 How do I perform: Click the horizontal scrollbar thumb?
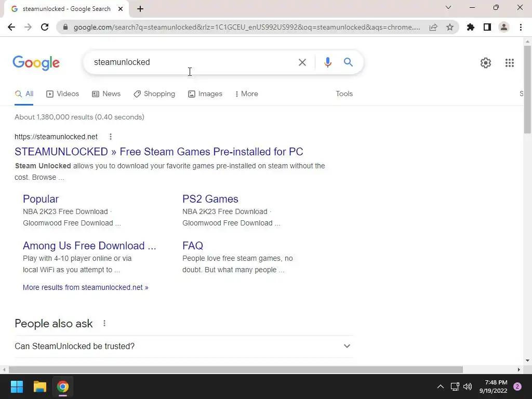pyautogui.click(x=236, y=369)
